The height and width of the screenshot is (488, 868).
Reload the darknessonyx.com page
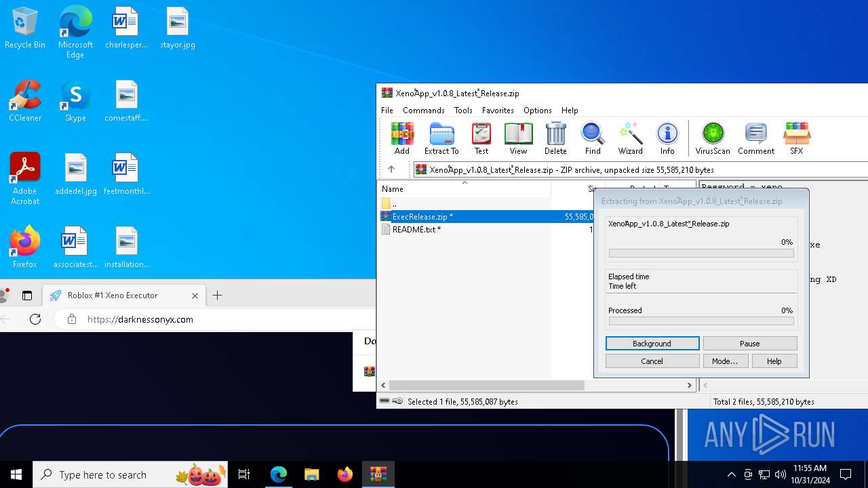(x=35, y=319)
